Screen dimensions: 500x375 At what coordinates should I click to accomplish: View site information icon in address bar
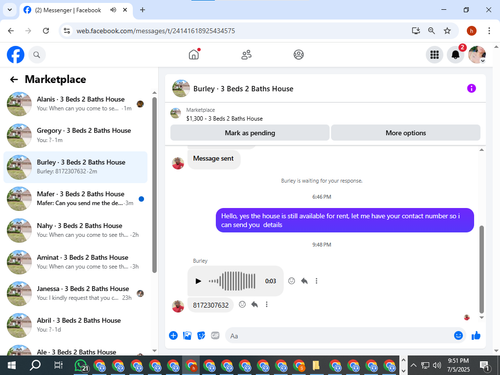67,31
